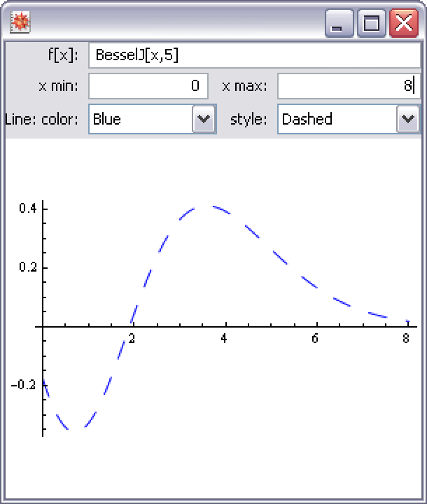Click the f[x] function input field

point(253,55)
